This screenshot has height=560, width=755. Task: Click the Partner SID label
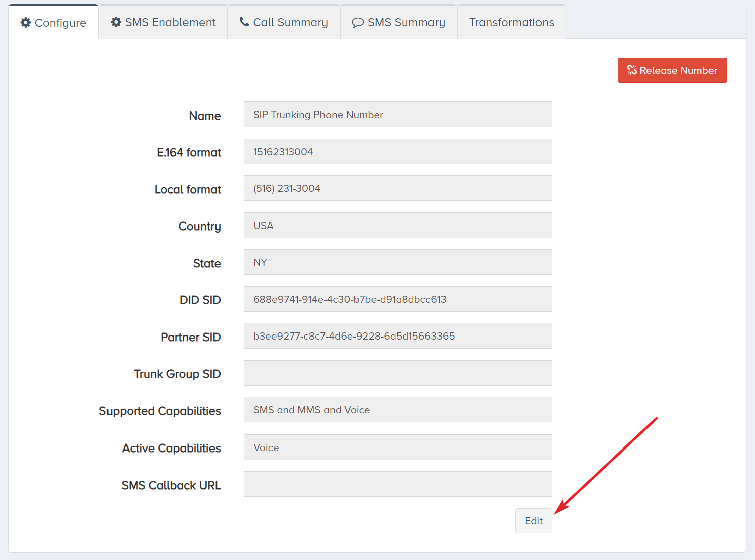pos(191,337)
